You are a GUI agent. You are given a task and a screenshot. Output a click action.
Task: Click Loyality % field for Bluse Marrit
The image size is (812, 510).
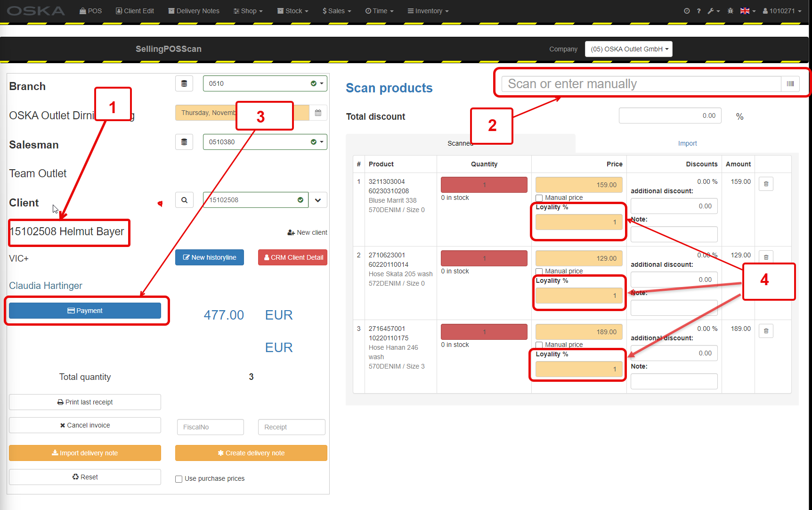pos(579,222)
